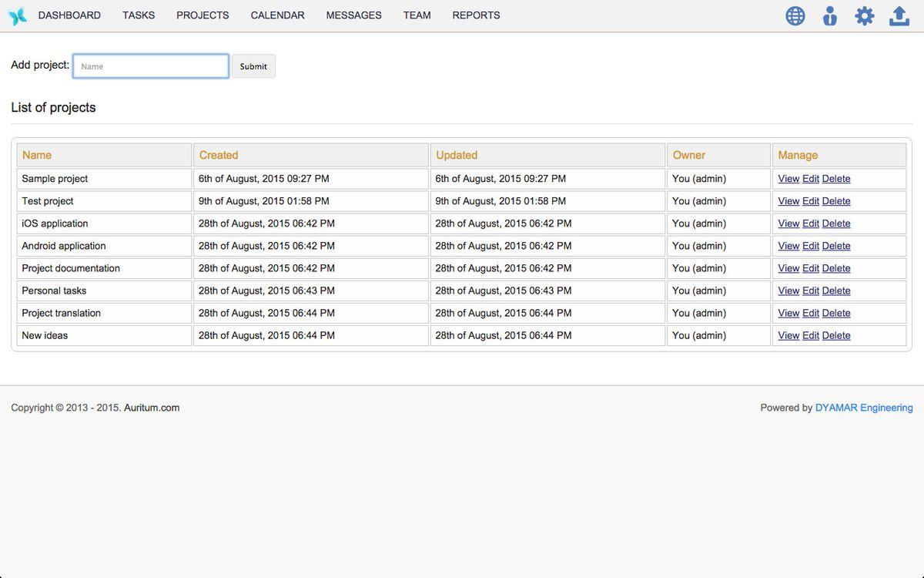The width and height of the screenshot is (924, 578).
Task: Click the butterfly logo icon
Action: point(17,15)
